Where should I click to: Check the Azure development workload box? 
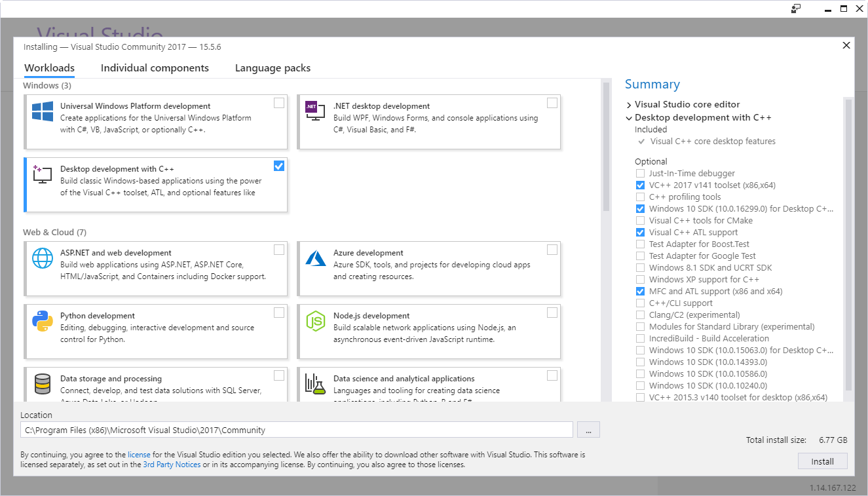click(552, 250)
